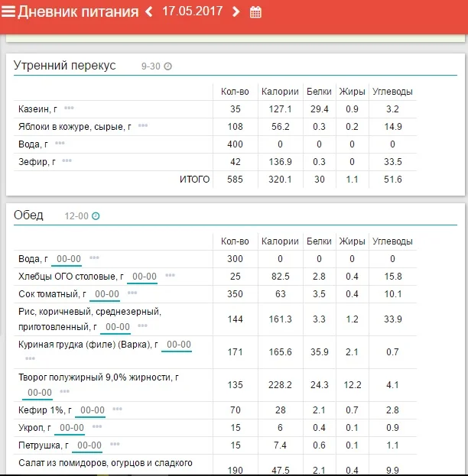Image resolution: width=468 pixels, height=476 pixels.
Task: Click ИТОГО calories value 320.1
Action: [280, 180]
